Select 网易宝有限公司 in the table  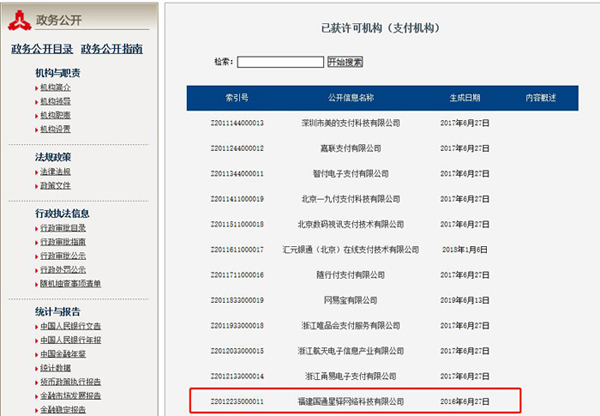tap(351, 300)
